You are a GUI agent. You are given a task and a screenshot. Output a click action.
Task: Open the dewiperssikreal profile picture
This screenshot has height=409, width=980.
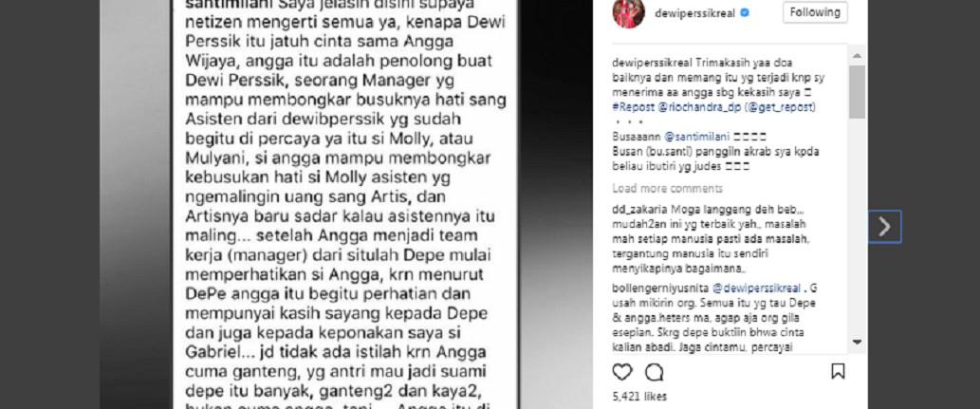click(x=628, y=12)
